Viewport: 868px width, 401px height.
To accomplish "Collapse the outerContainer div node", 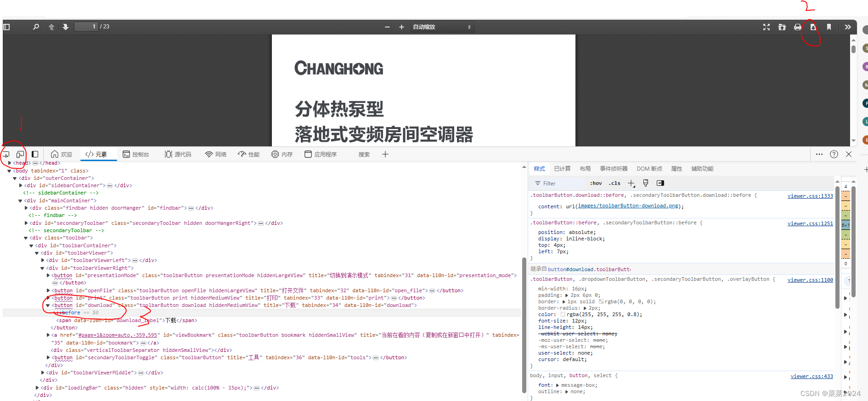I will coord(15,178).
